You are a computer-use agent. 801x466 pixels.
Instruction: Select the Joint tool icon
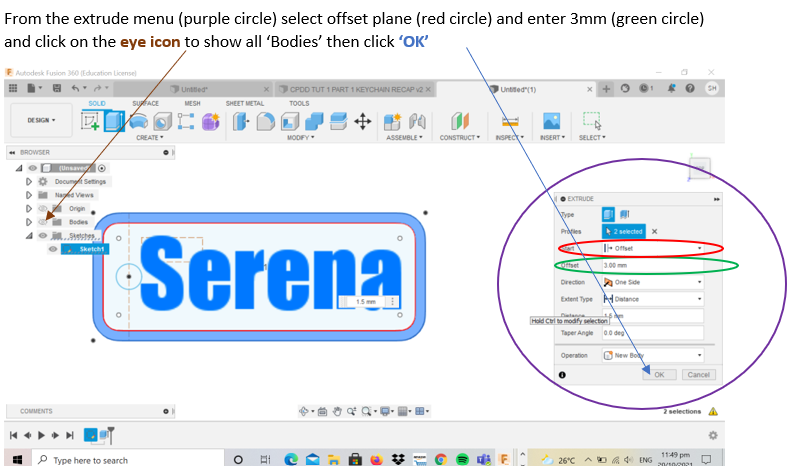pyautogui.click(x=417, y=122)
